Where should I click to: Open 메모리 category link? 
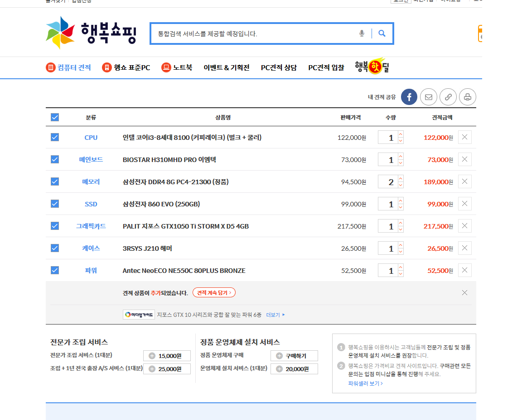[x=91, y=181]
